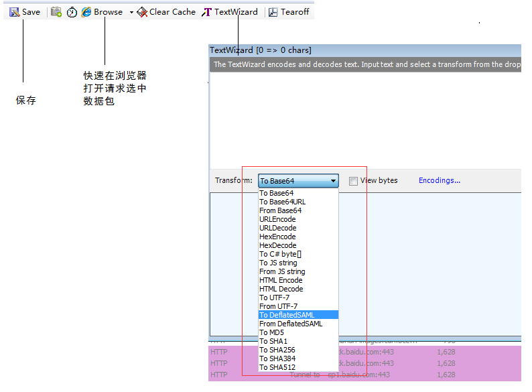The width and height of the screenshot is (532, 392).
Task: Choose To Base64URL transform option
Action: click(298, 202)
